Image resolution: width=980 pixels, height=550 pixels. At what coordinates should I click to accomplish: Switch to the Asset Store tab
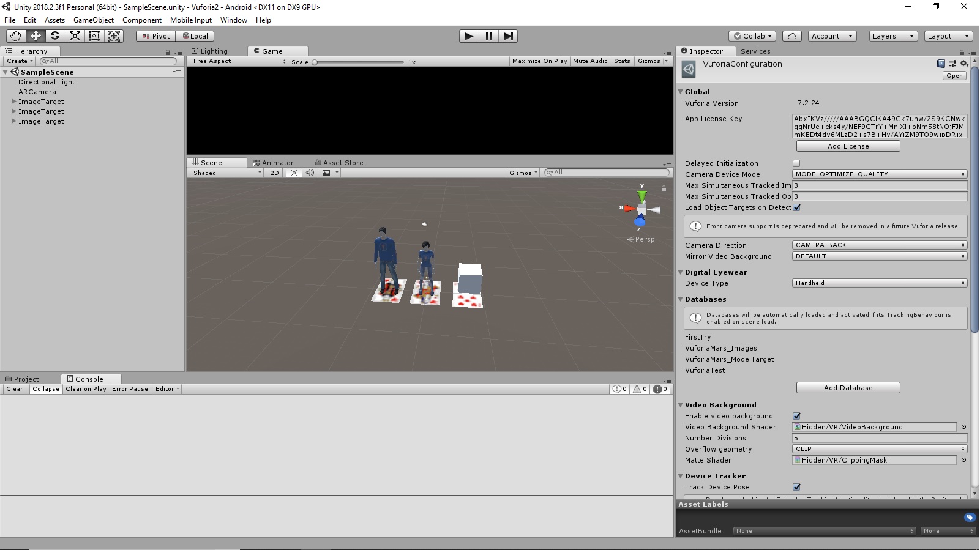tap(339, 163)
